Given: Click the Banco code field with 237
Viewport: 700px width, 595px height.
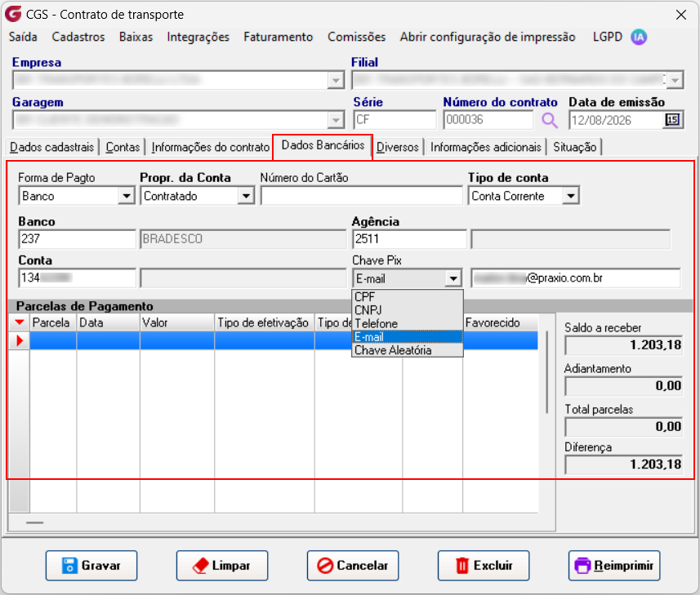Looking at the screenshot, I should pyautogui.click(x=77, y=239).
